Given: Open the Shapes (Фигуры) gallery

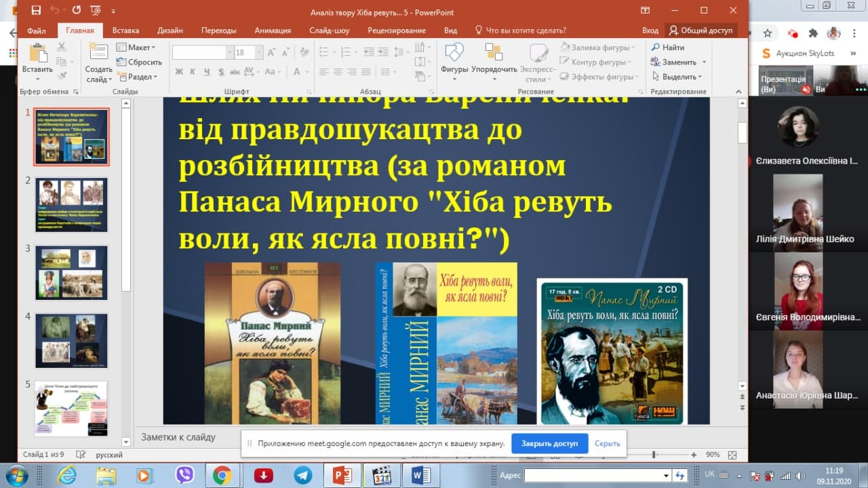Looking at the screenshot, I should pyautogui.click(x=454, y=53).
